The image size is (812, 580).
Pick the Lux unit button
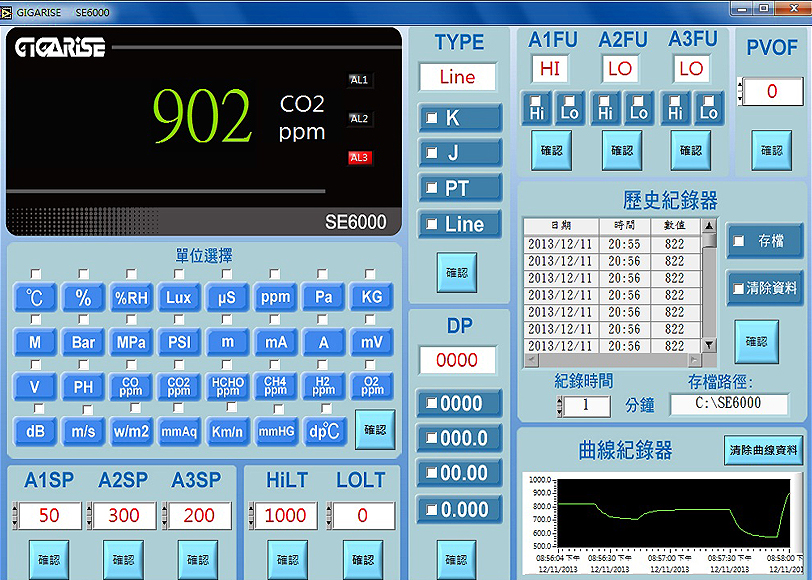tap(179, 297)
